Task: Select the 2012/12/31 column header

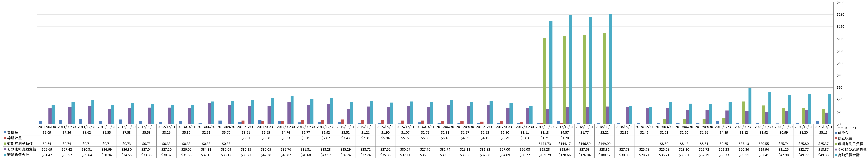Action: point(166,127)
